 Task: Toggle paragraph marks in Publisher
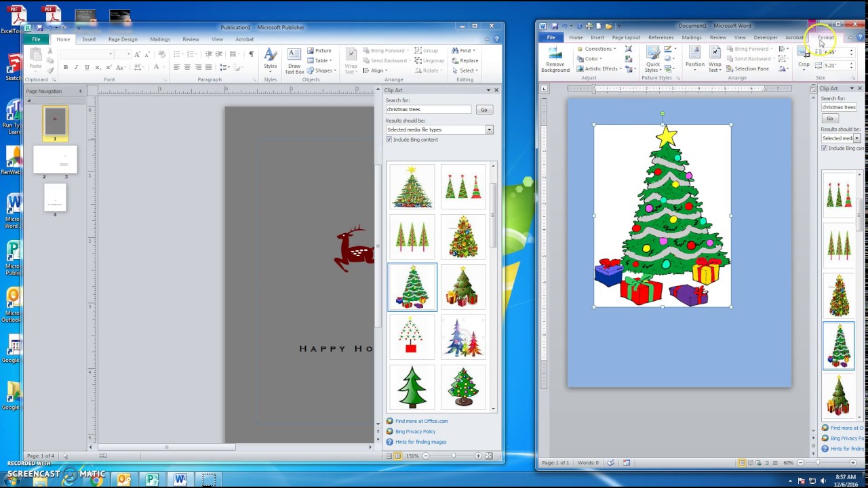click(251, 54)
